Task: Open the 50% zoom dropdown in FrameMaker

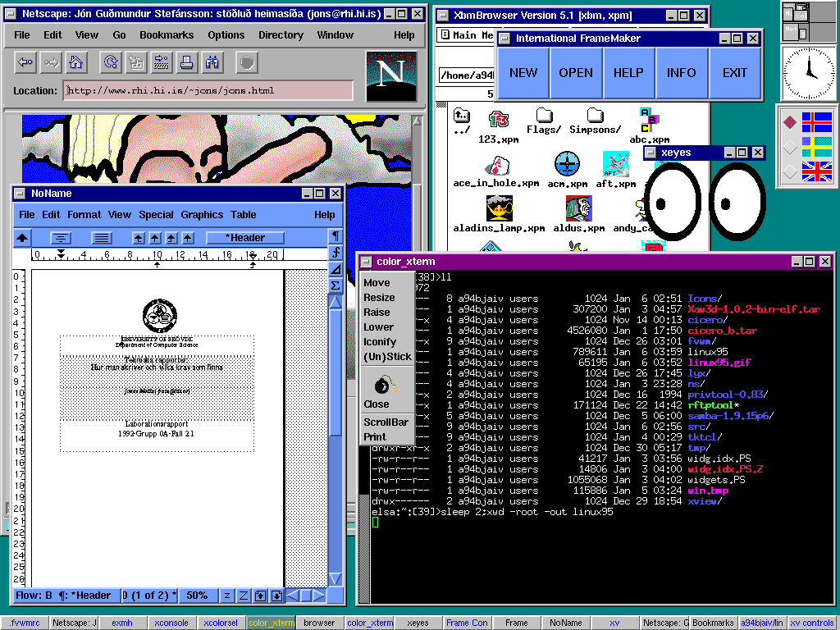Action: pos(197,596)
